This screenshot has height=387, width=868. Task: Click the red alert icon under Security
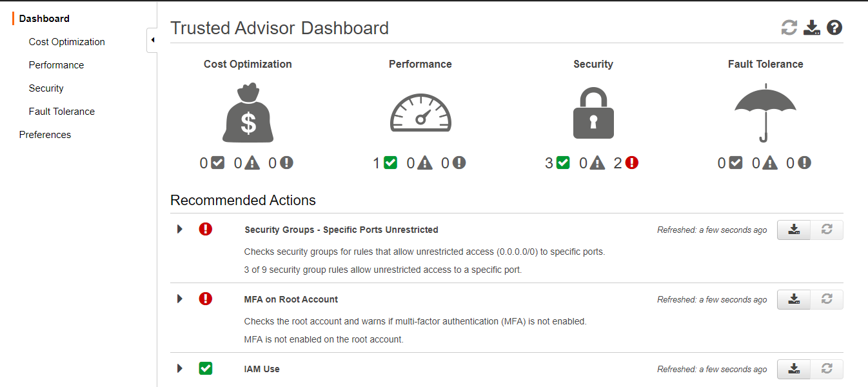point(632,163)
